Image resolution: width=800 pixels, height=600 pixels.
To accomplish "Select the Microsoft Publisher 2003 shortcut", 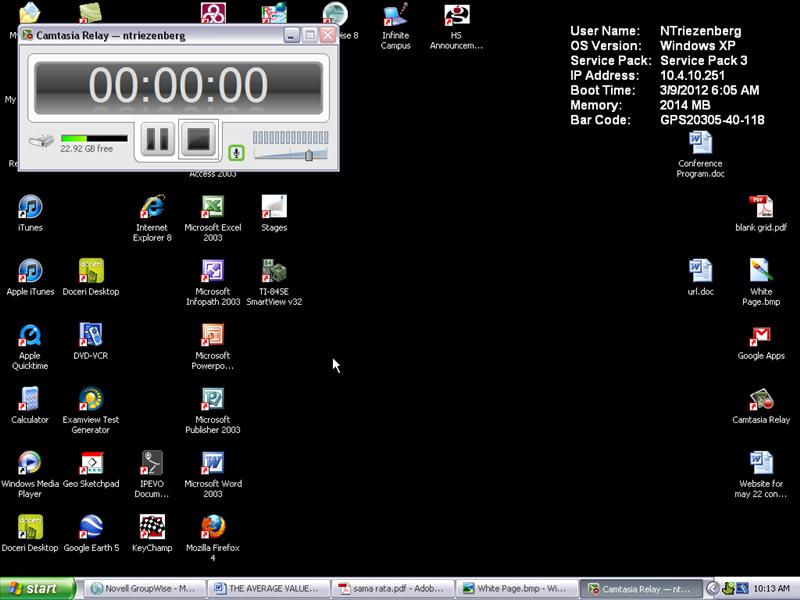I will [213, 410].
